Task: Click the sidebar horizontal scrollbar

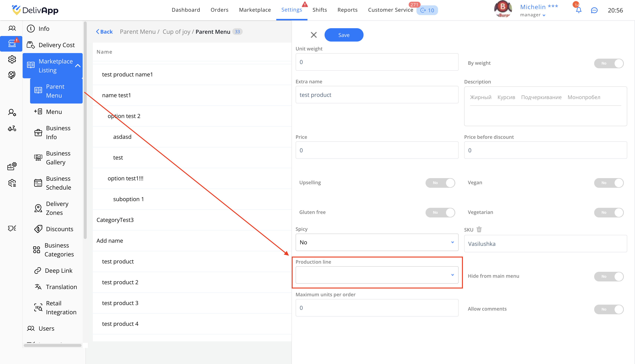Action: click(53, 345)
